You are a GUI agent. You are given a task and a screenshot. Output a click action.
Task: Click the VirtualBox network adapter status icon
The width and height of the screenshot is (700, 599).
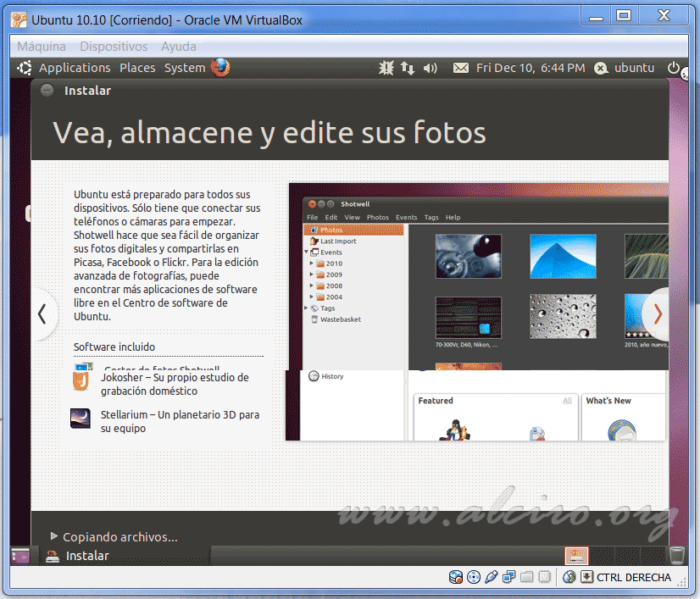[509, 577]
